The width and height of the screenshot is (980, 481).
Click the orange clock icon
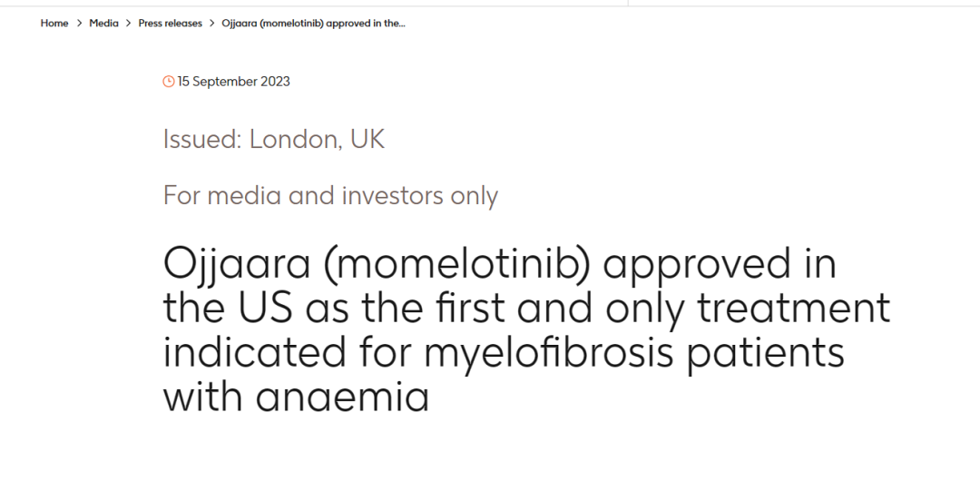(x=169, y=82)
